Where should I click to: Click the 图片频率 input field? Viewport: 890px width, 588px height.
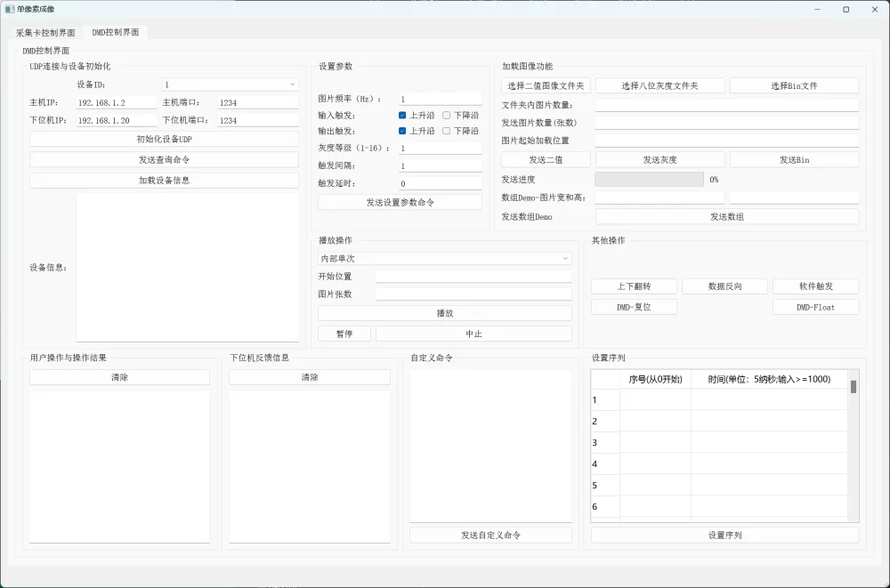click(x=440, y=100)
